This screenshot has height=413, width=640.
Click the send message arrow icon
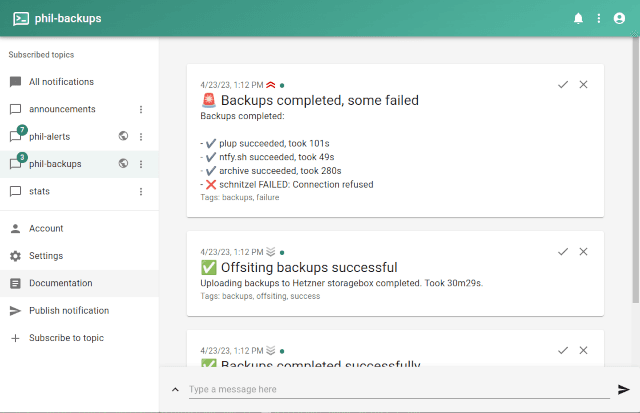pos(624,389)
